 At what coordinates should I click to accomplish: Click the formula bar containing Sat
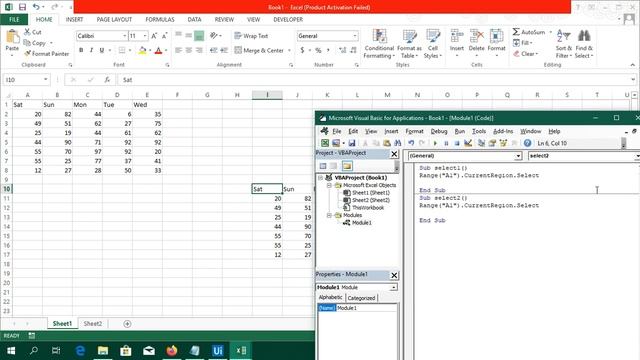click(x=376, y=80)
